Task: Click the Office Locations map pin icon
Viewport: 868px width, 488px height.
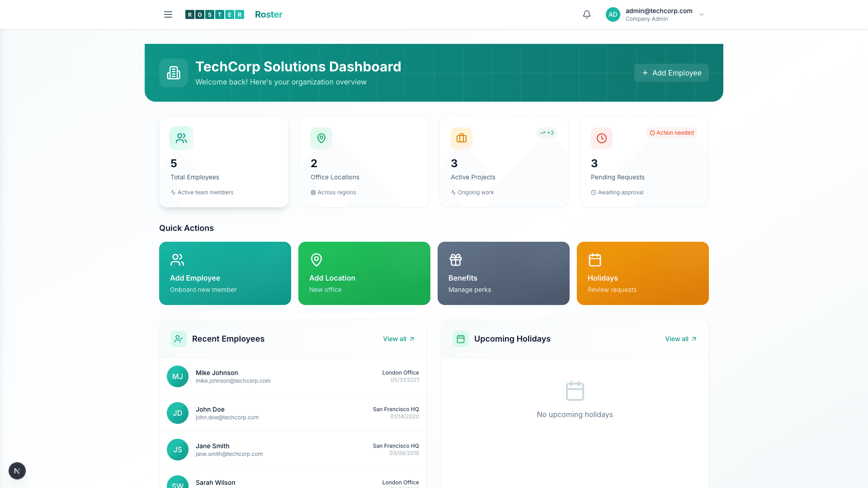Action: click(321, 138)
